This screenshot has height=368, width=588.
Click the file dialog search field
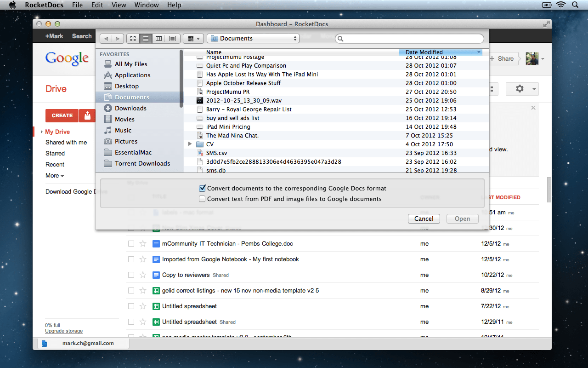410,39
